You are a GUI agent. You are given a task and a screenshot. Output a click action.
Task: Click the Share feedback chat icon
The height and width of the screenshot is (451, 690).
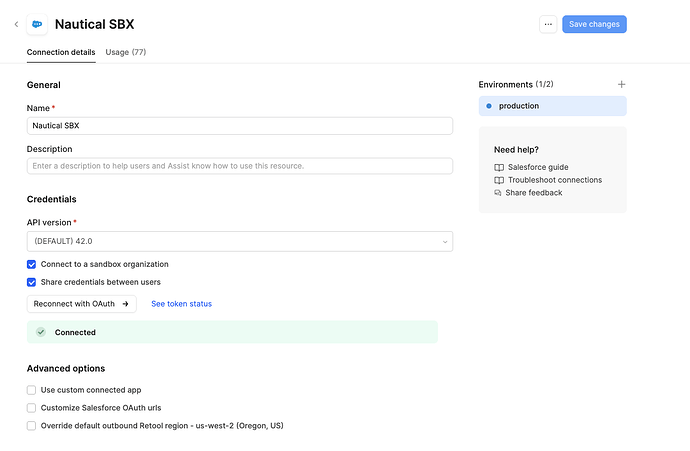pos(499,193)
